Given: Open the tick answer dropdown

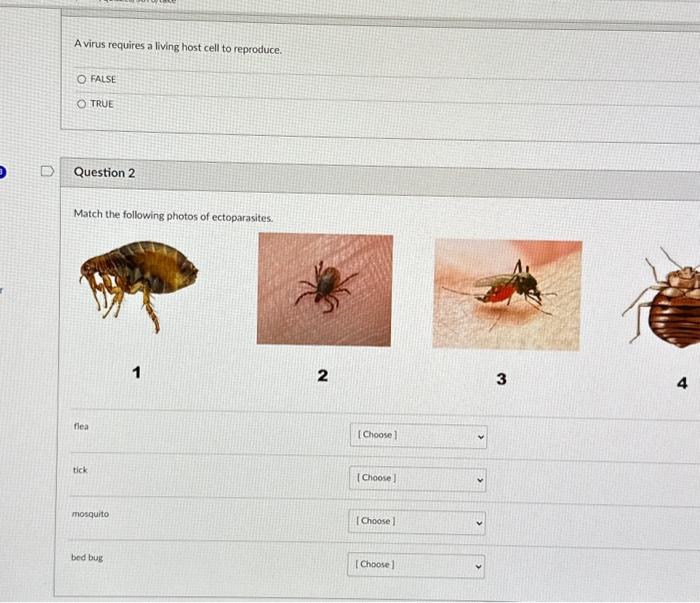Looking at the screenshot, I should 417,478.
